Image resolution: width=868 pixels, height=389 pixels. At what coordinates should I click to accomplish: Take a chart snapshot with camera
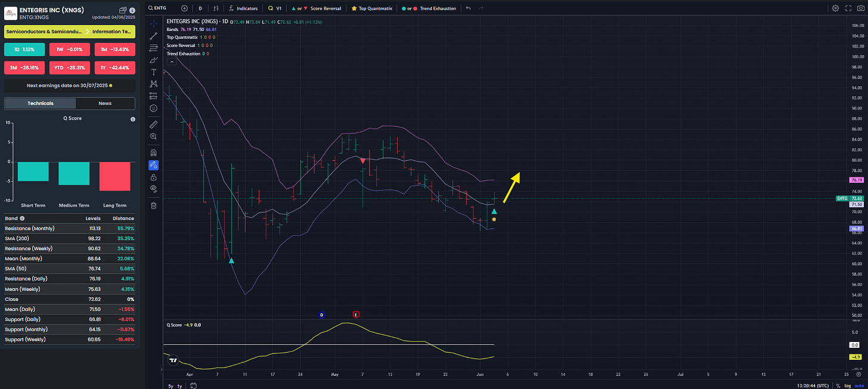click(860, 8)
